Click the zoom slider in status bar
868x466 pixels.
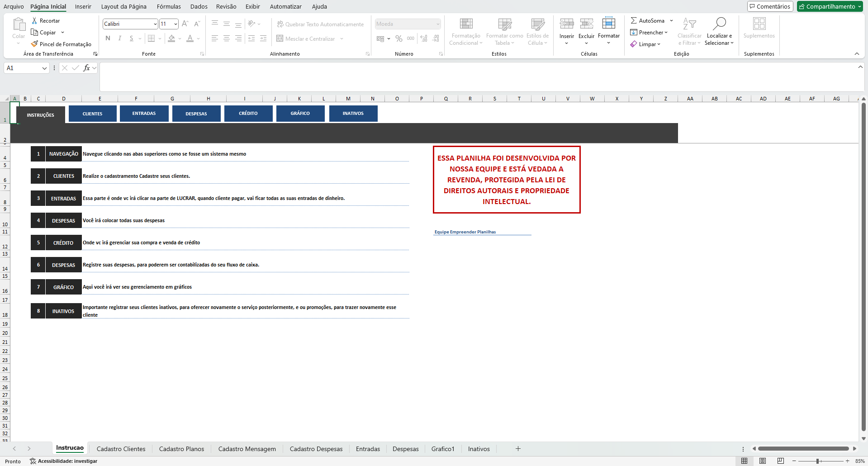click(818, 461)
